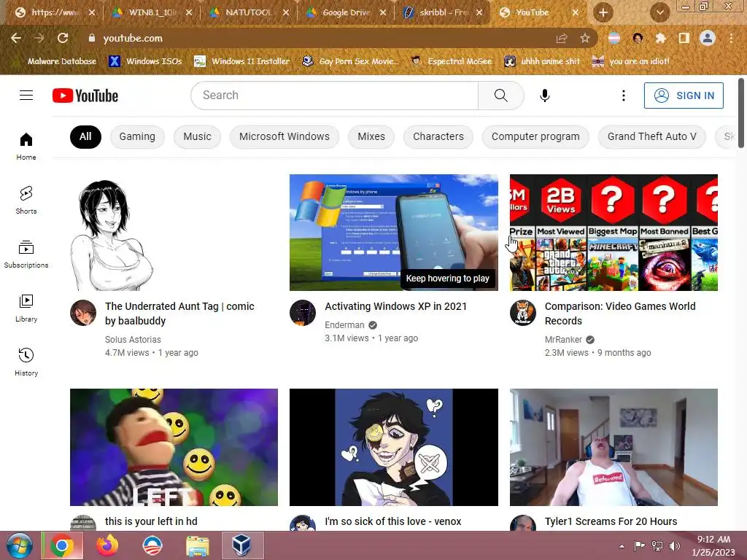Open YouTube settings three-dot menu
This screenshot has width=747, height=560.
623,96
